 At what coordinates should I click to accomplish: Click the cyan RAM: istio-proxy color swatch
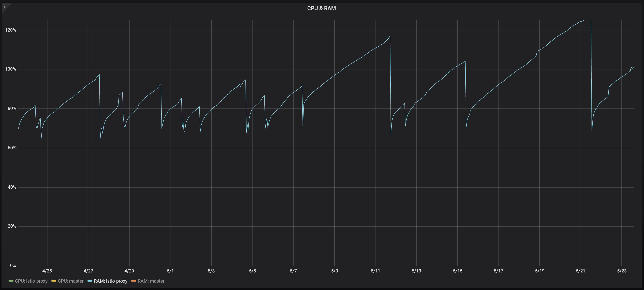coord(90,281)
